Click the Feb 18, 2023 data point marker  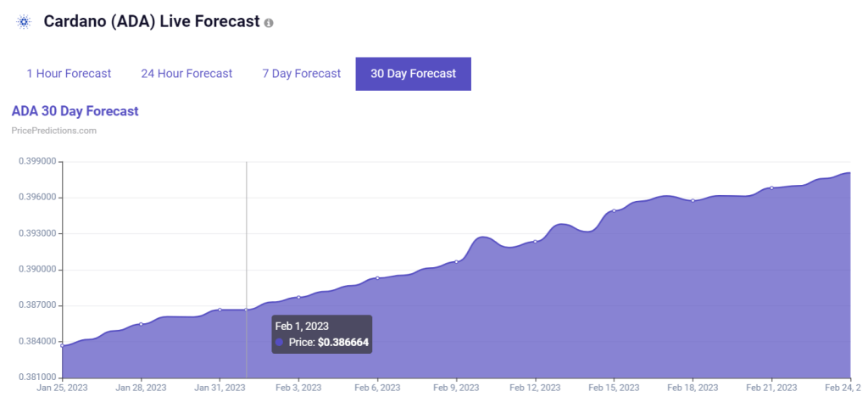click(693, 200)
